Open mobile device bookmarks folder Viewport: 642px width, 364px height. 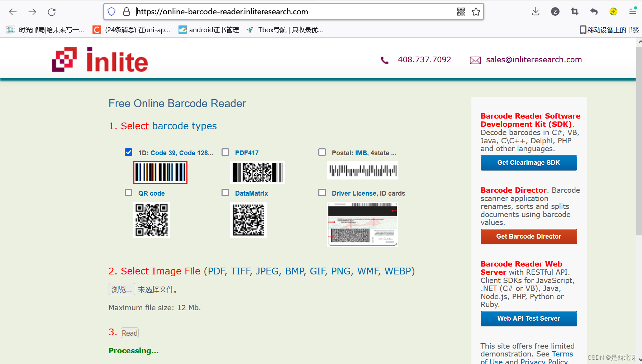pyautogui.click(x=609, y=30)
